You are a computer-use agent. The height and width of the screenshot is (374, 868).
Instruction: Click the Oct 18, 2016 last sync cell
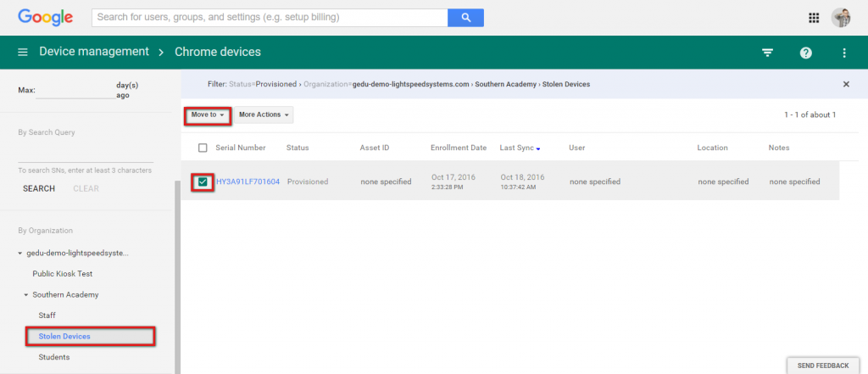[x=522, y=181]
